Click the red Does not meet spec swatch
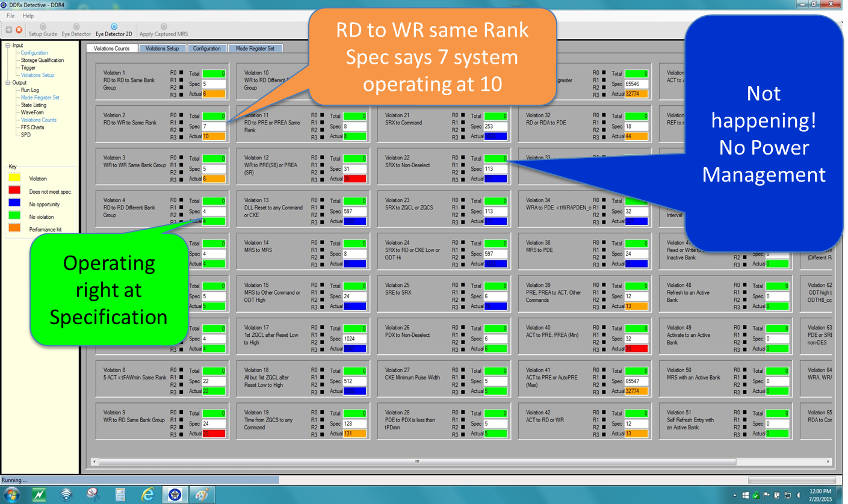 13,191
